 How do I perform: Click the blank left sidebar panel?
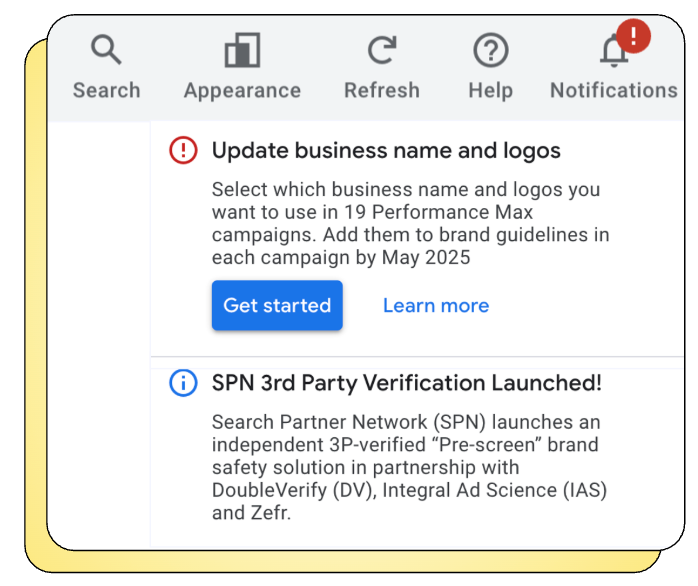pos(98,330)
